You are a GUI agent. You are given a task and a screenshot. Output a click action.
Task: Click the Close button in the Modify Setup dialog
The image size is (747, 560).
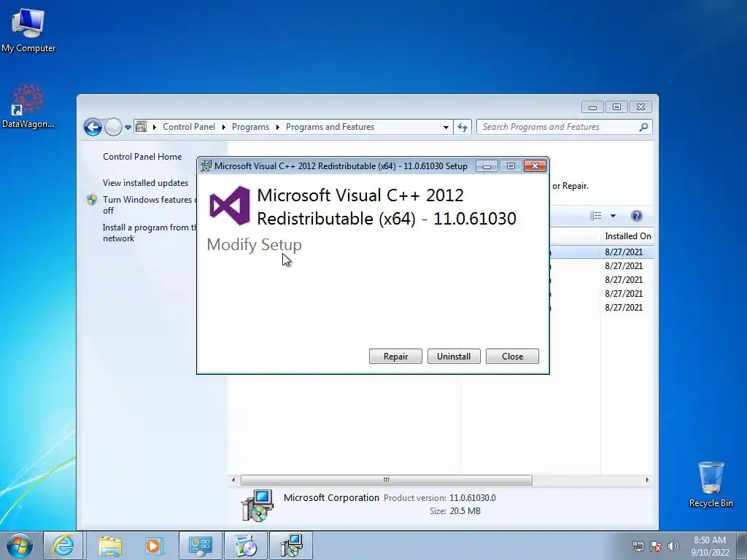(x=512, y=356)
